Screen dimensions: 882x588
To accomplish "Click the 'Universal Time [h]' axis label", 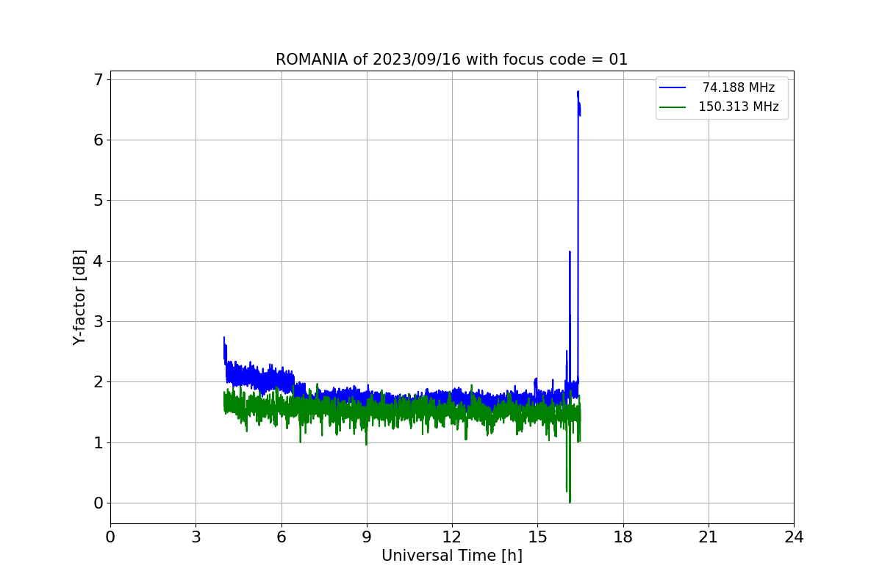I will (451, 556).
